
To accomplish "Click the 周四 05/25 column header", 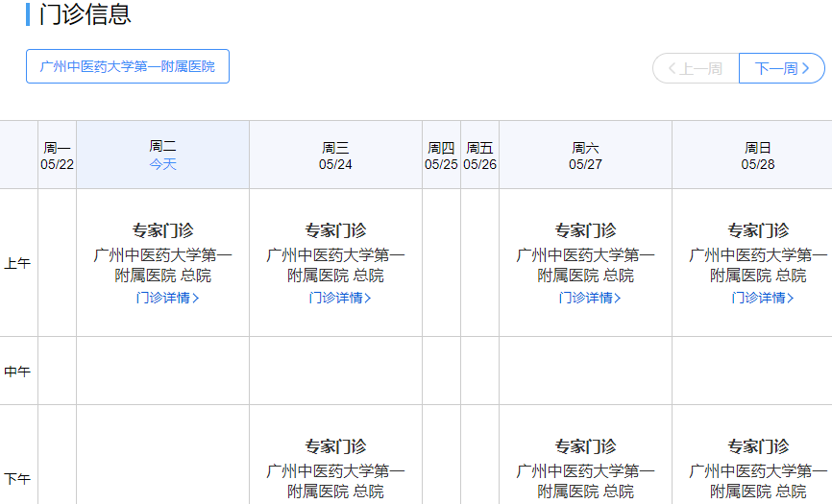I will tap(441, 155).
